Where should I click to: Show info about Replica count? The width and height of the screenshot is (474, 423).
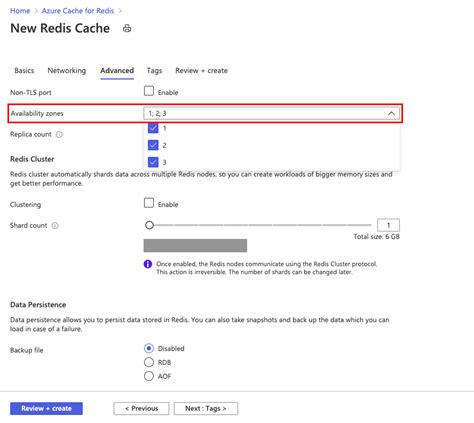pos(59,135)
